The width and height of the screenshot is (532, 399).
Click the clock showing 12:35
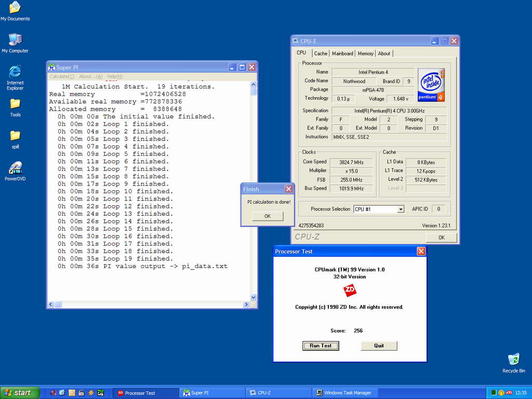pos(521,393)
